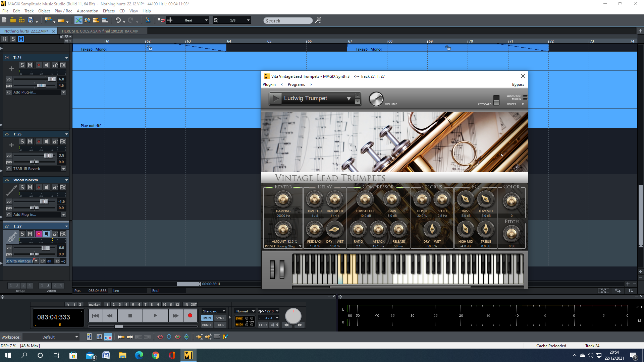
Task: Click the SYNC button in transport
Action: 220,318
